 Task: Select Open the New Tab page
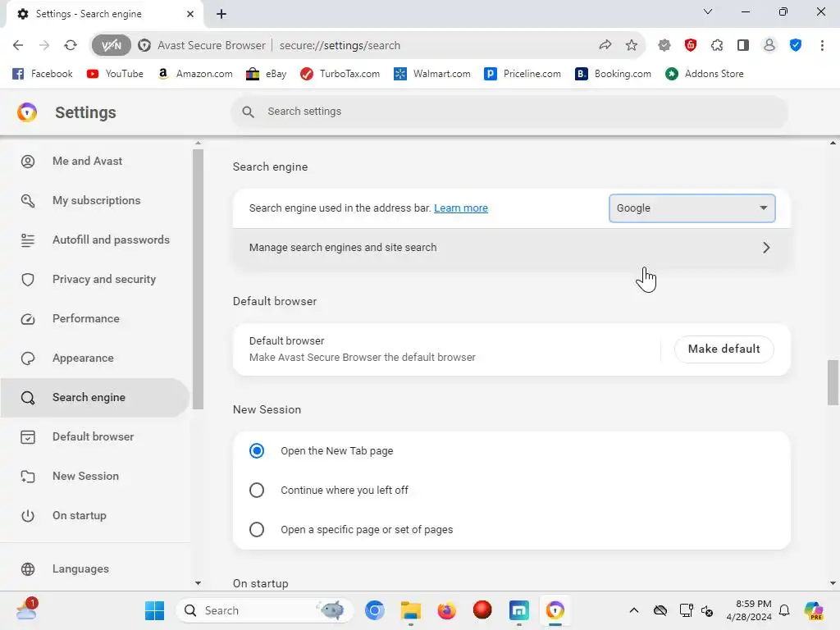tap(257, 451)
